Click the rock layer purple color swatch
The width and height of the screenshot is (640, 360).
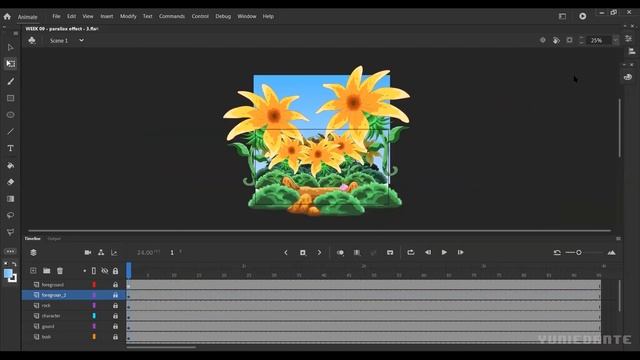click(x=94, y=305)
